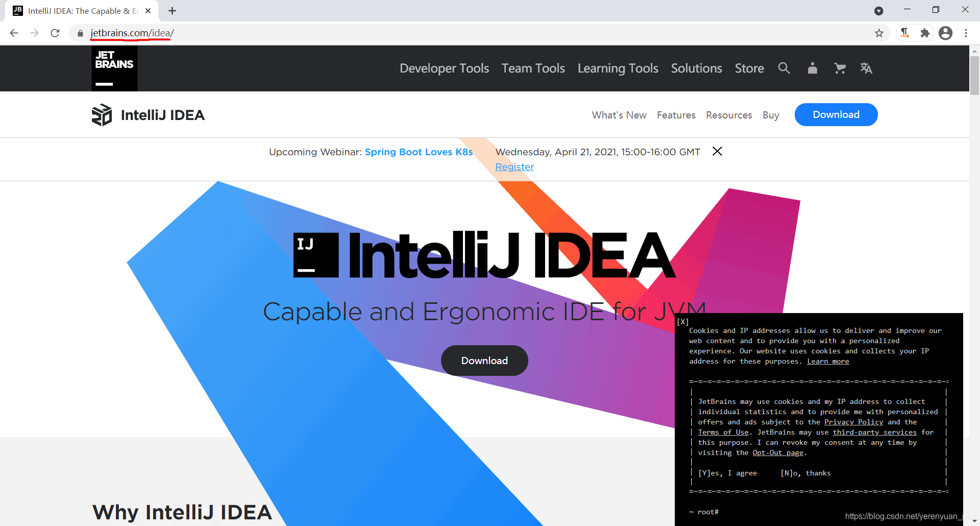Click the IntelliJ IDEA product logo icon
This screenshot has height=526, width=980.
(x=102, y=115)
